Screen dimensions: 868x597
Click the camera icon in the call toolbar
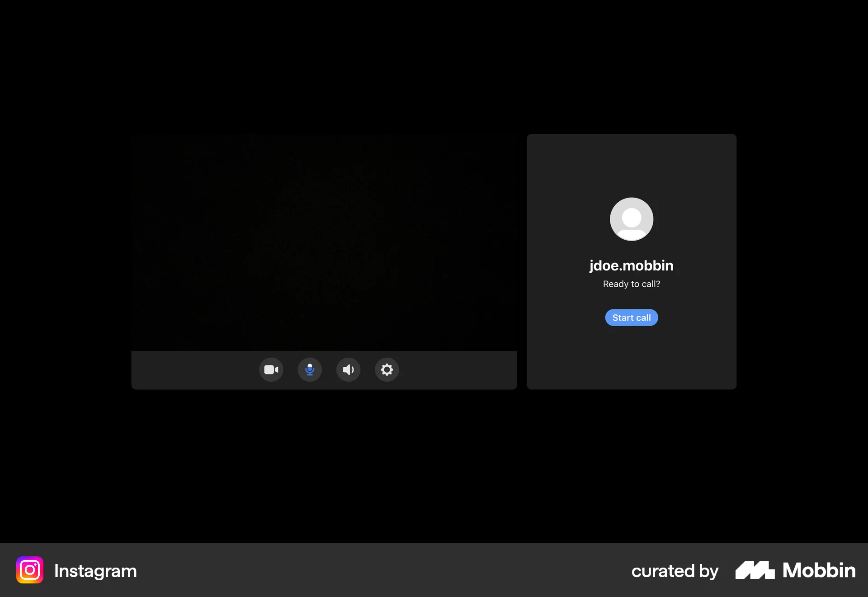click(x=271, y=370)
